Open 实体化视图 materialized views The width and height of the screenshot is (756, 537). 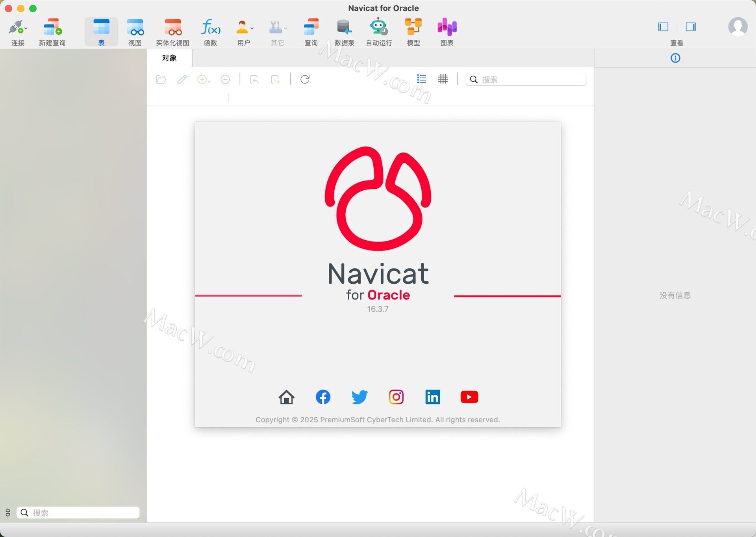pos(172,32)
